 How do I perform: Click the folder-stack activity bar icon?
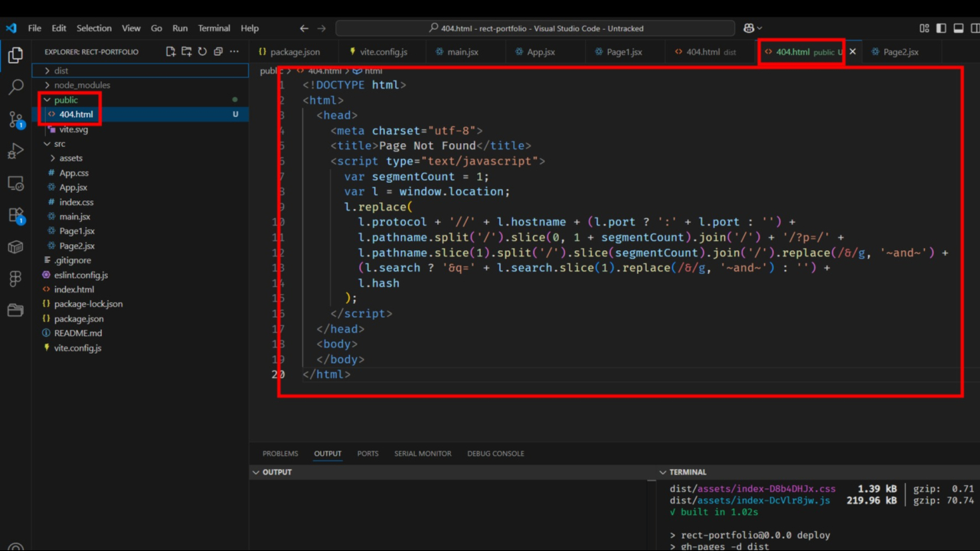pyautogui.click(x=15, y=310)
